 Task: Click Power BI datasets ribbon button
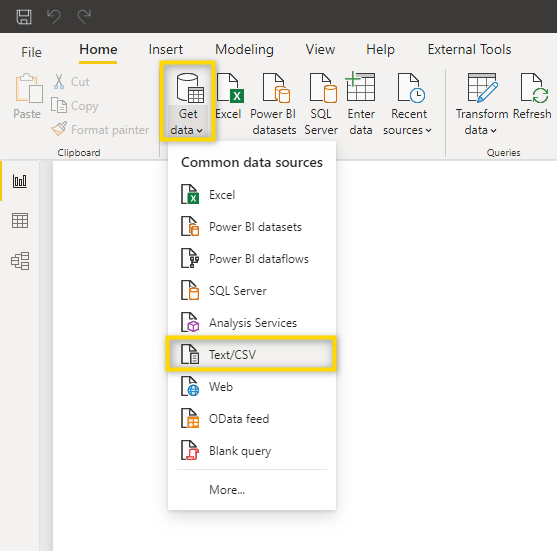click(274, 104)
